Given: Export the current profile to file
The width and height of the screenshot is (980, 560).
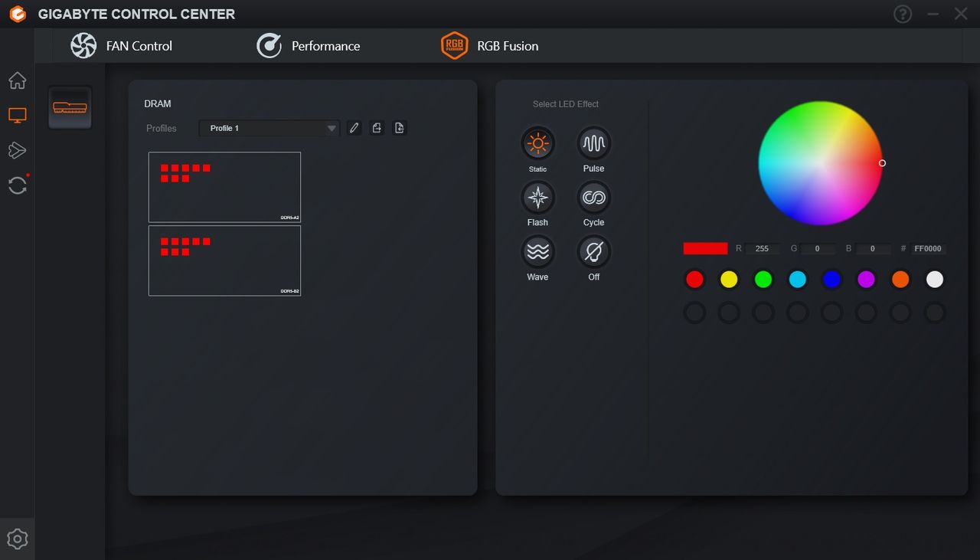Looking at the screenshot, I should pyautogui.click(x=377, y=128).
